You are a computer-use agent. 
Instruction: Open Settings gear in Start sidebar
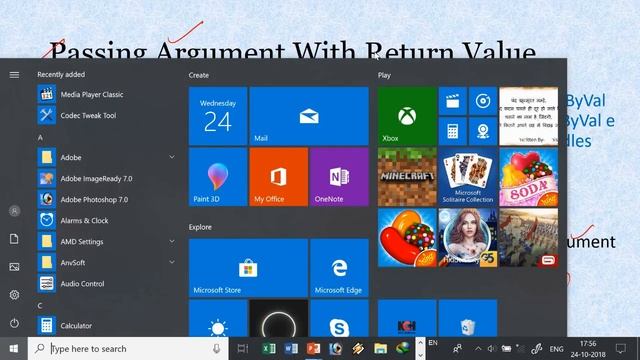[14, 295]
